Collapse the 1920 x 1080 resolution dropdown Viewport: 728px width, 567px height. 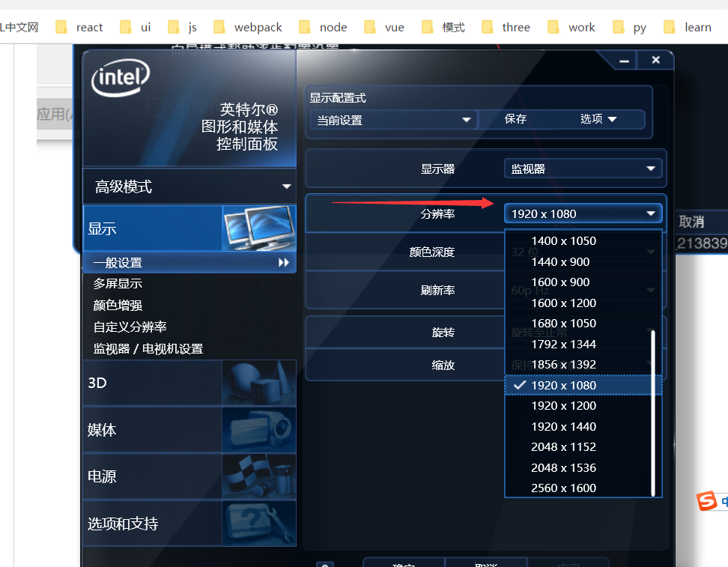tap(583, 213)
